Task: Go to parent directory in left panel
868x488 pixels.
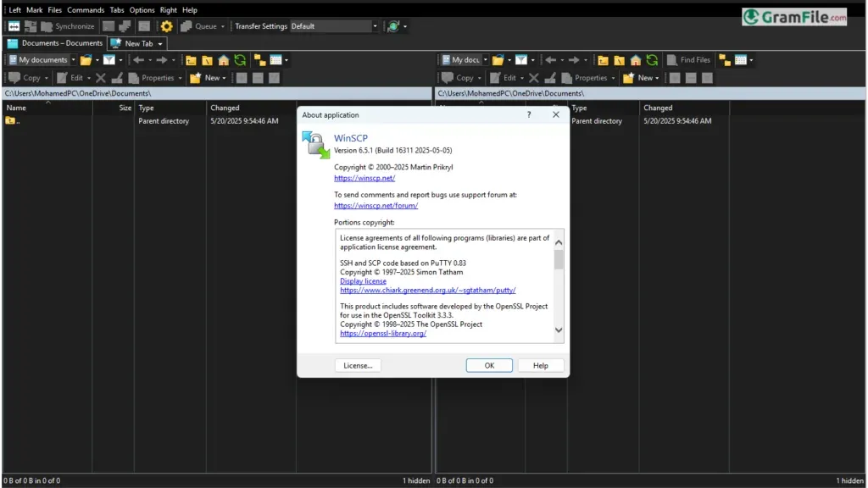Action: [191, 60]
